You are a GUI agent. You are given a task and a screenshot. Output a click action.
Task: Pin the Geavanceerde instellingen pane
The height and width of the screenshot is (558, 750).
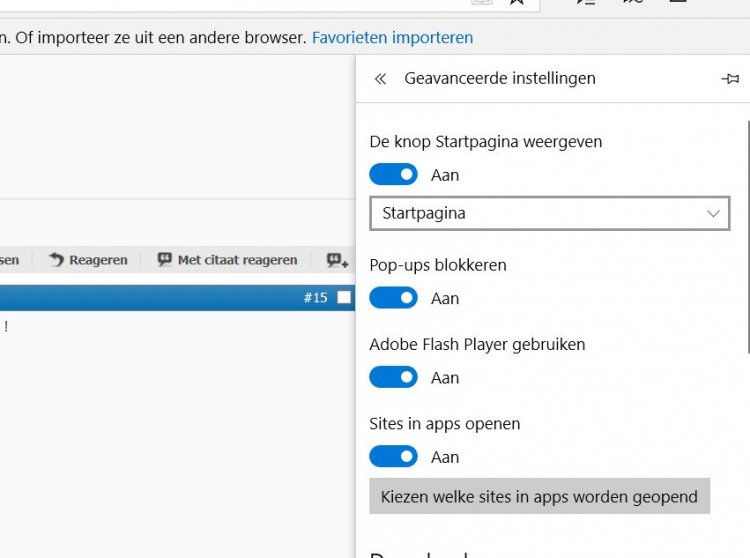coord(730,79)
